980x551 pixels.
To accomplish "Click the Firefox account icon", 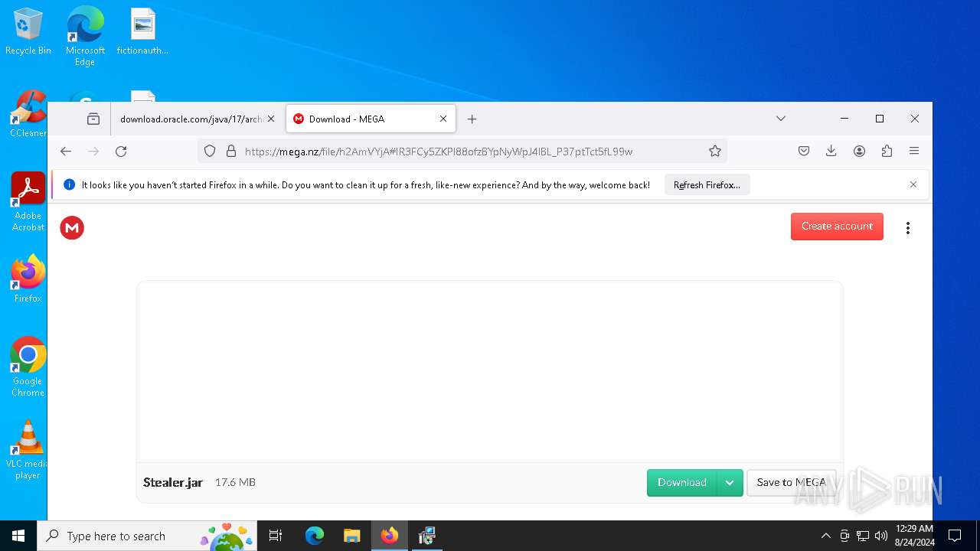I will 859,152.
